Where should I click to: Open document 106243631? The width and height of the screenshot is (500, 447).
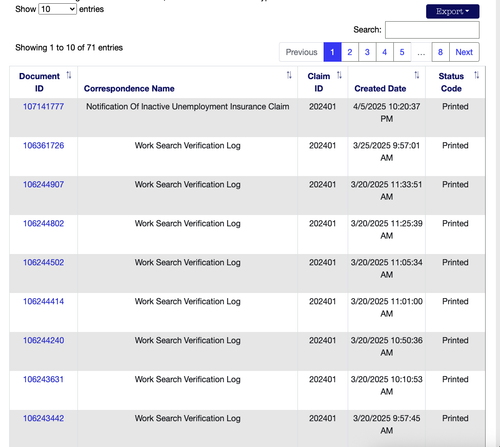pos(43,380)
